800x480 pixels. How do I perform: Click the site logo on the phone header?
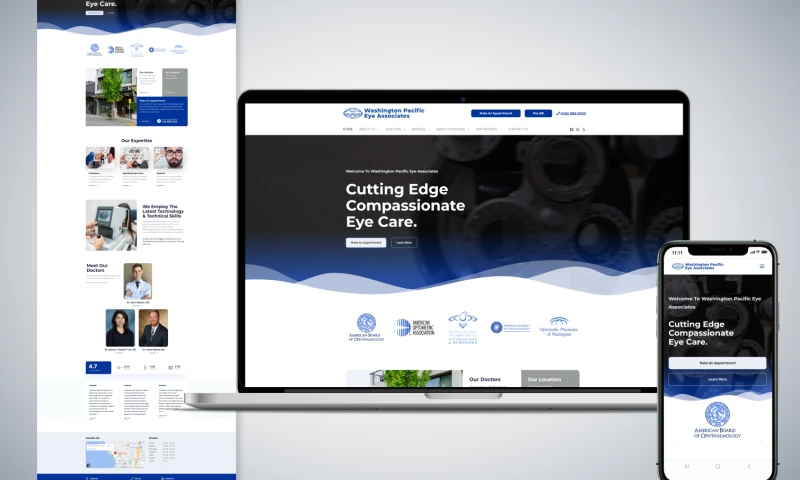tap(697, 266)
